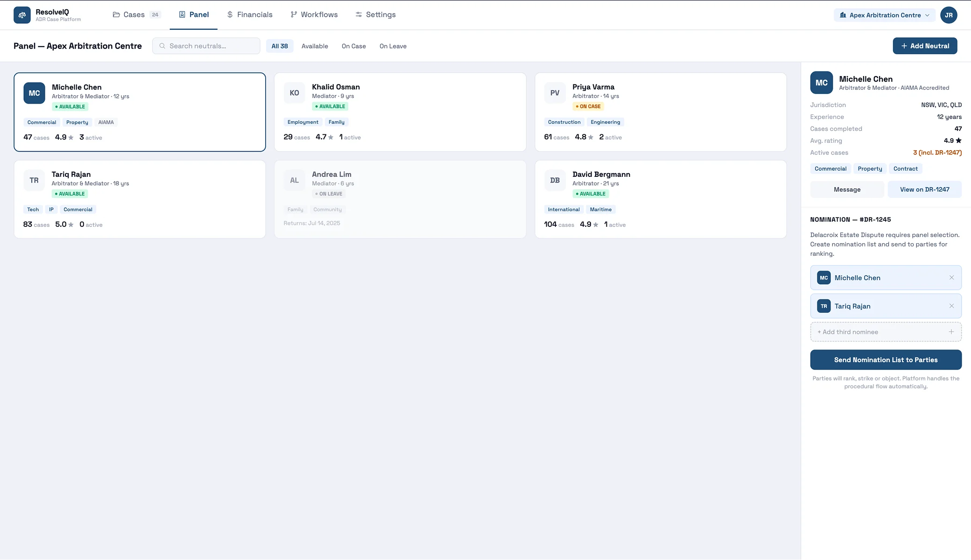Click the AIAMA tag on Michelle Chen card
Image resolution: width=971 pixels, height=560 pixels.
point(106,122)
